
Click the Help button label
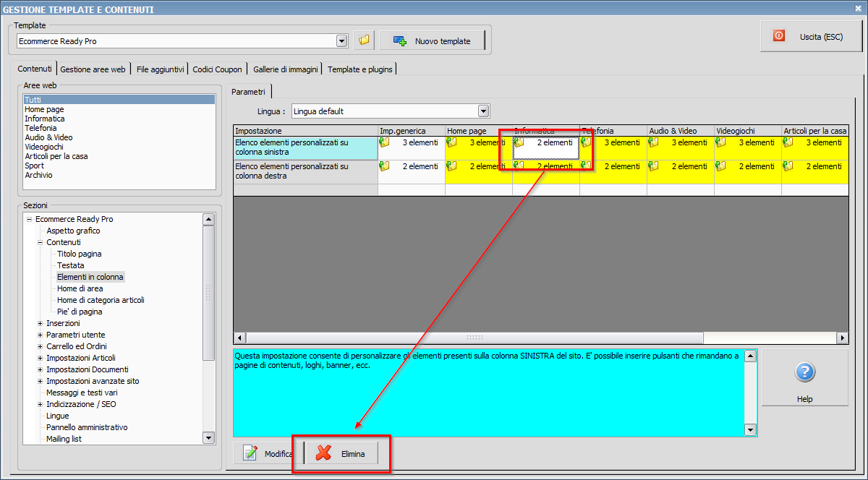(805, 399)
